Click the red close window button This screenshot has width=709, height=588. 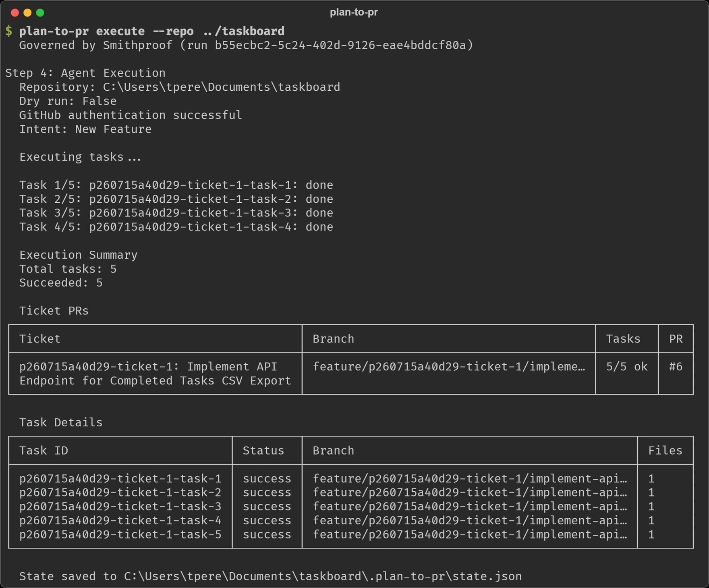tap(15, 12)
